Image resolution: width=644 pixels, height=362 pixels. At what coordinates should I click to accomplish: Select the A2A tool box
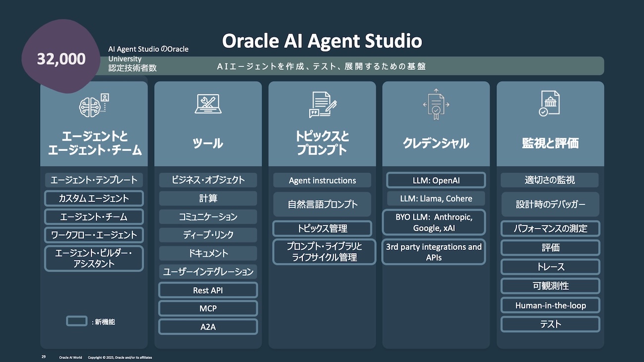[x=208, y=327]
